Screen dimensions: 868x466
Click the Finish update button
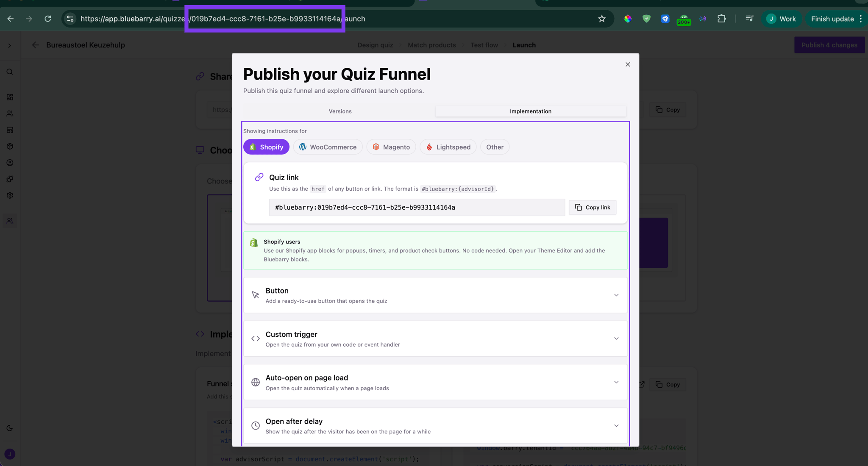pyautogui.click(x=832, y=19)
